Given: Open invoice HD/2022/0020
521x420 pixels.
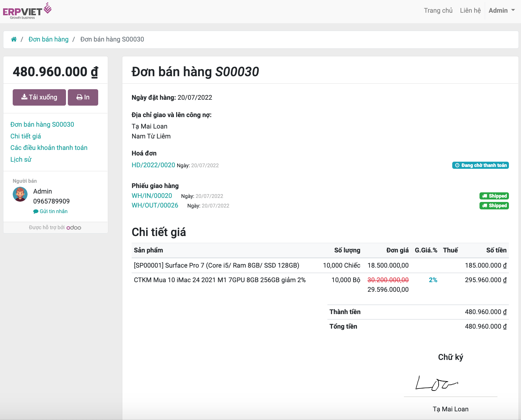Looking at the screenshot, I should 153,165.
